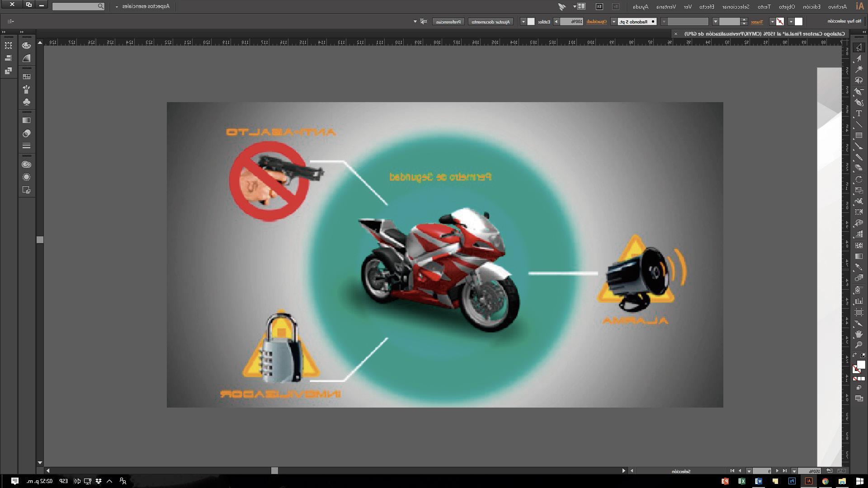
Task: Select the Magic Wand tool
Action: [859, 69]
